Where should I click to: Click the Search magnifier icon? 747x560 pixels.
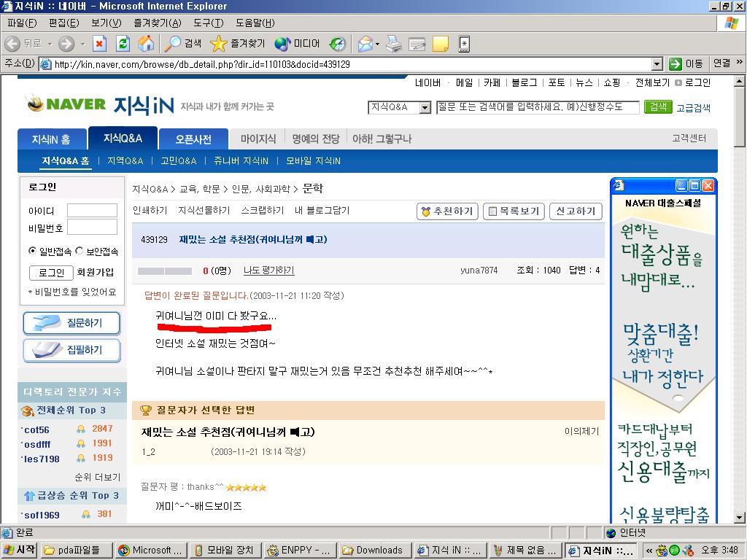[173, 44]
